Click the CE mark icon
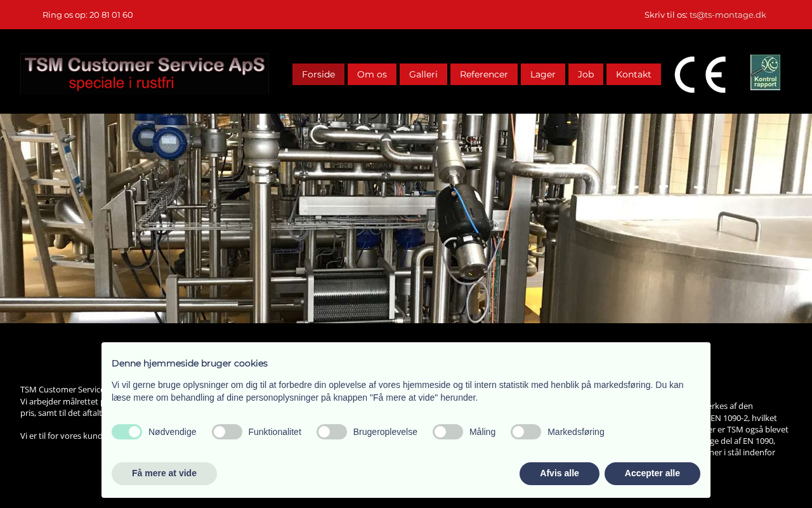 700,74
